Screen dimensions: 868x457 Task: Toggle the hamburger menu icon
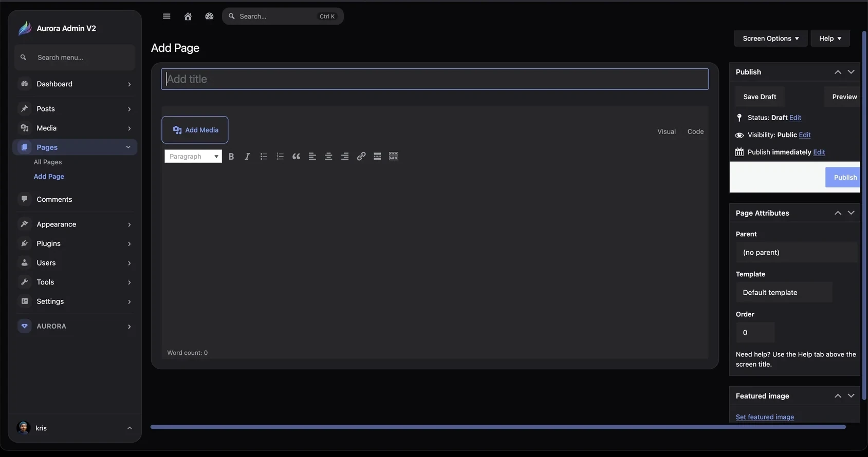[167, 16]
